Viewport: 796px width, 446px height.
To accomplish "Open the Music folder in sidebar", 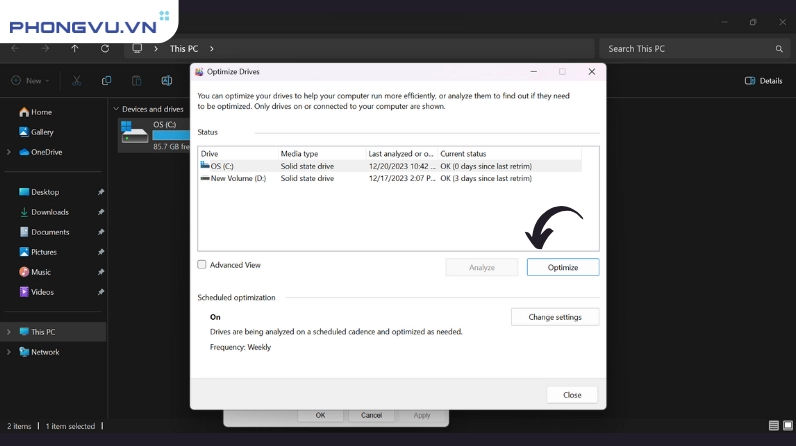I will tap(40, 272).
